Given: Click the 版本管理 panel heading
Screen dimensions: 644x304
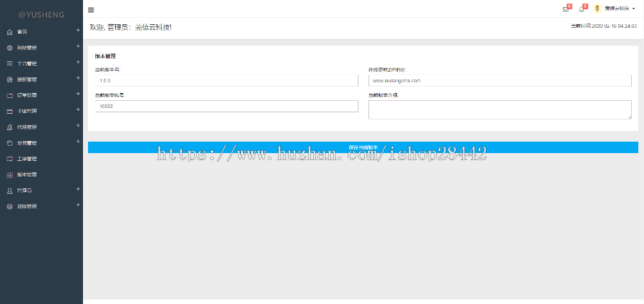Looking at the screenshot, I should pos(105,56).
